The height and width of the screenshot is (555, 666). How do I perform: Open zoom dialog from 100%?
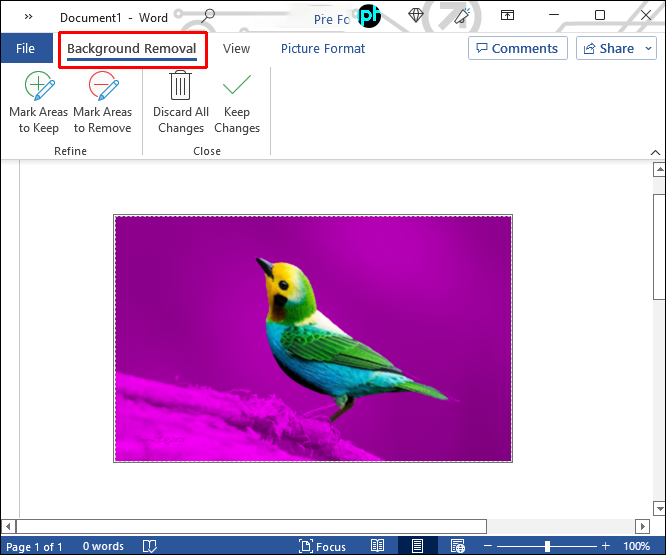[637, 546]
